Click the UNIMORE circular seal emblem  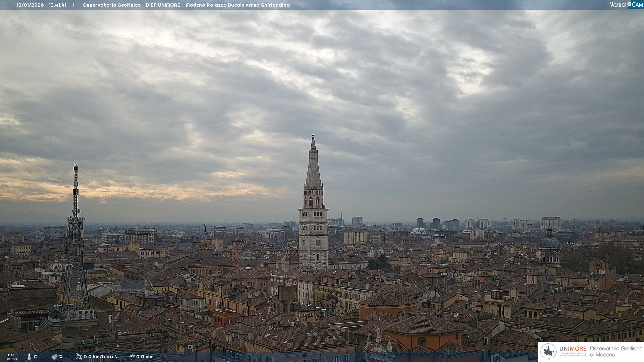[x=548, y=351]
